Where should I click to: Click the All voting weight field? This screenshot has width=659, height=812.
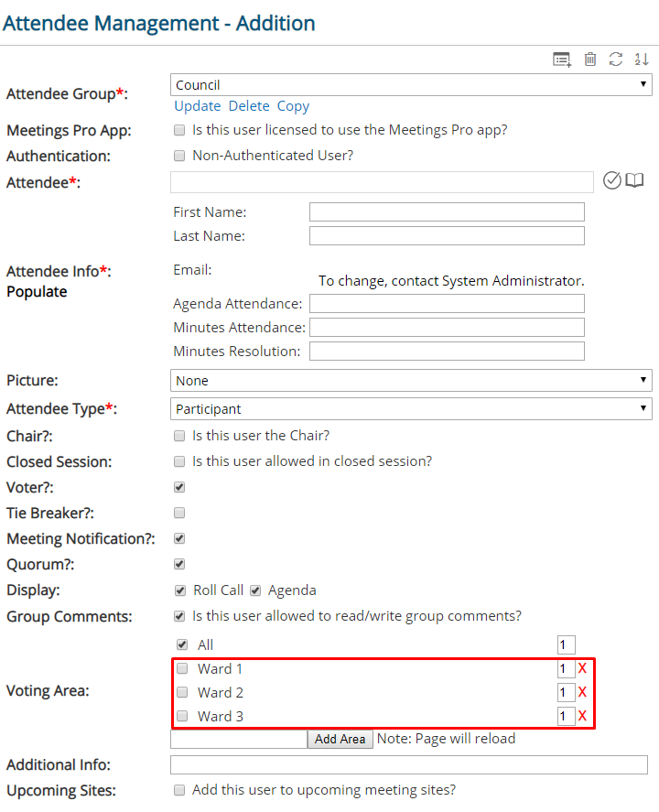567,644
